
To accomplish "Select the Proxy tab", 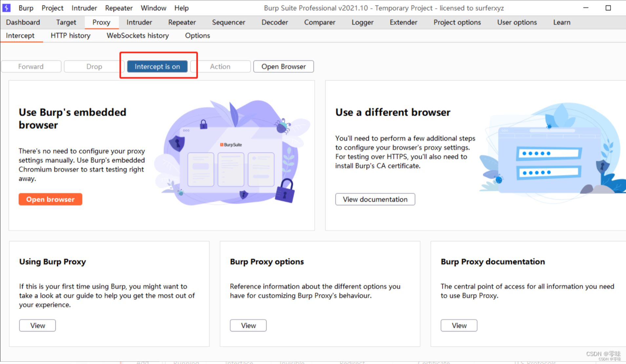I will pyautogui.click(x=101, y=22).
